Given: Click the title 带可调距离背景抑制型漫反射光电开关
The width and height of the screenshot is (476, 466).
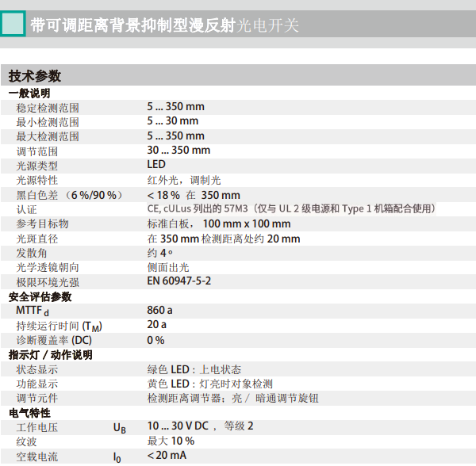Looking at the screenshot, I should point(165,25).
